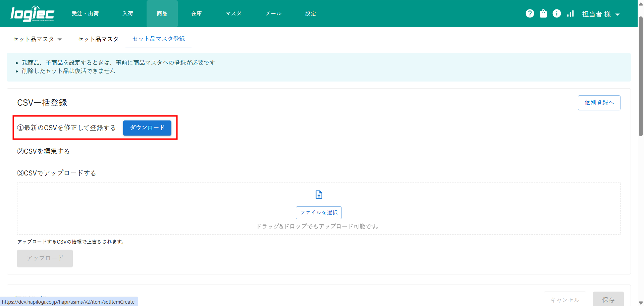The image size is (644, 306).
Task: Click the page vertical scrollbar
Action: click(641, 77)
